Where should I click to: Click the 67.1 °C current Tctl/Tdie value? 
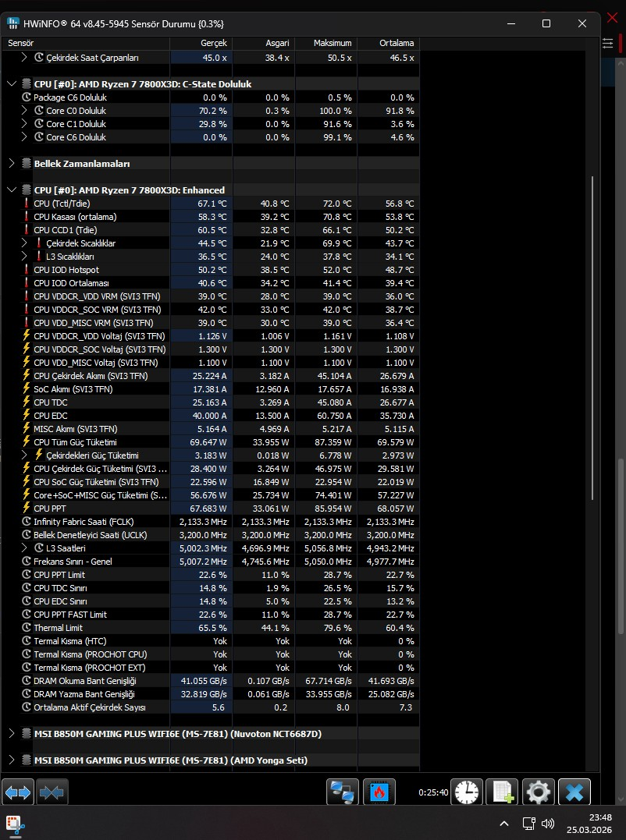212,204
